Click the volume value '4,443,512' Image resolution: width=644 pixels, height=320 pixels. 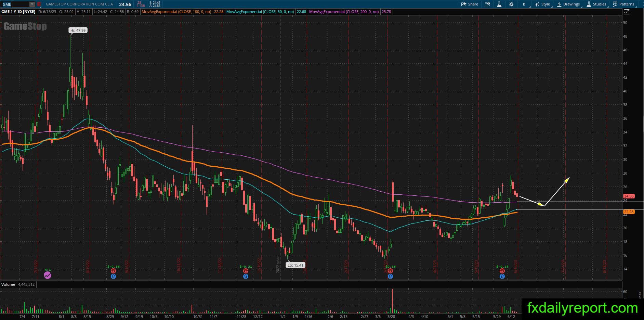(x=26, y=284)
